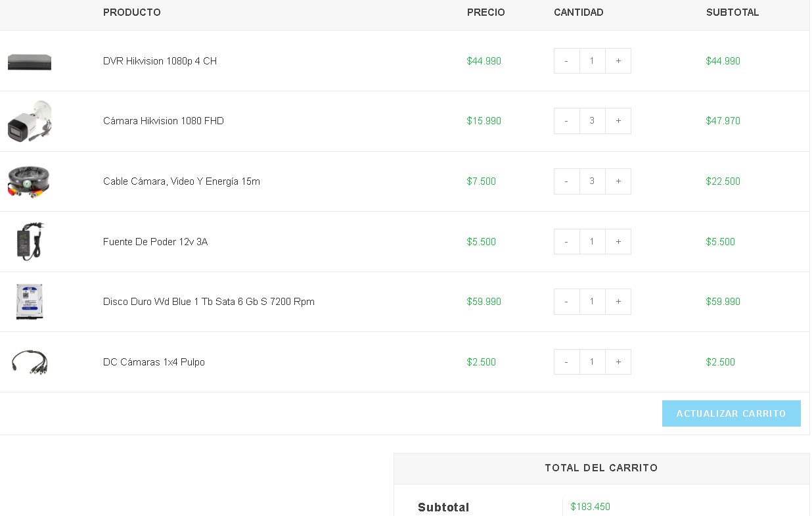Screen dimensions: 812x516
Task: Decrease quantity of Cámara Hikvision 1080 FHD
Action: (x=566, y=121)
